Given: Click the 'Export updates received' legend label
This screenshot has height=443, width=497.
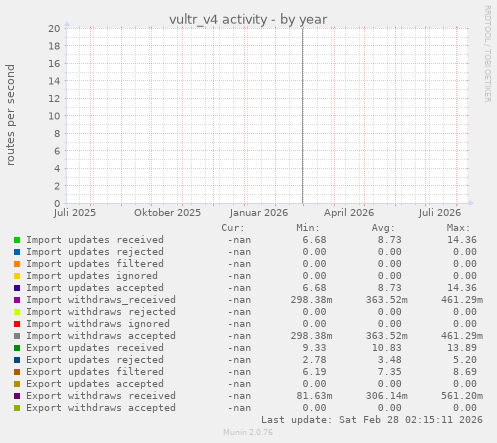Looking at the screenshot, I should (x=95, y=348).
